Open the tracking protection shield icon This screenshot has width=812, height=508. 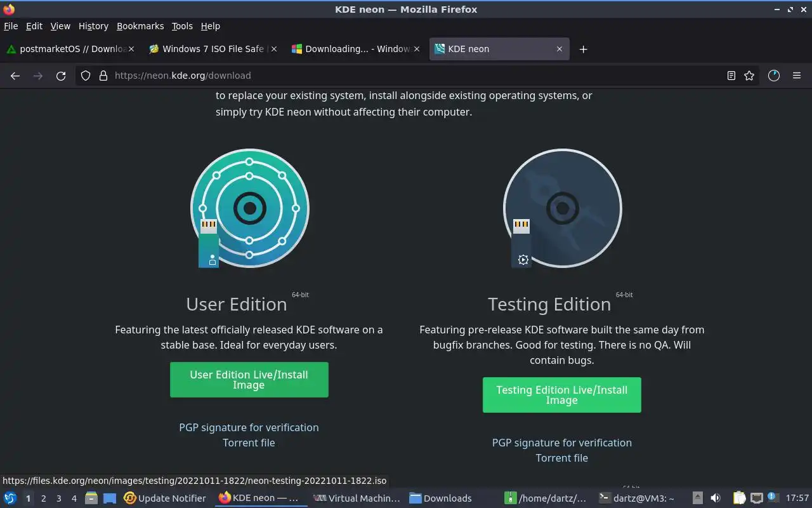86,76
